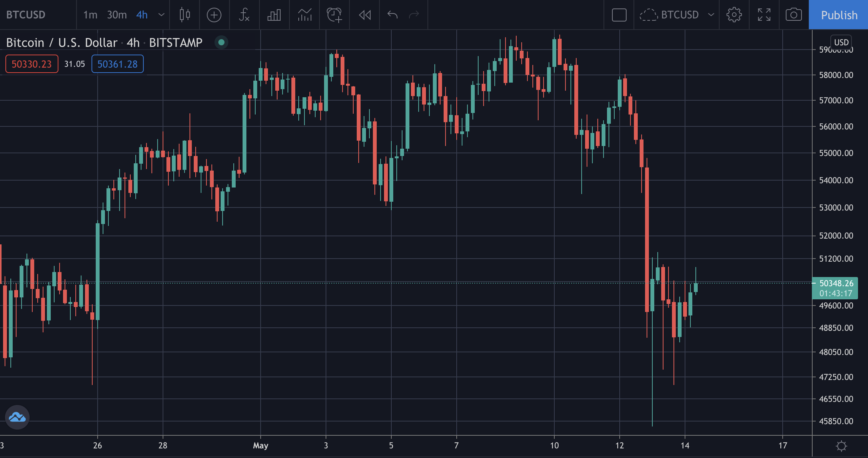
Task: Toggle fullscreen mode
Action: (x=764, y=15)
